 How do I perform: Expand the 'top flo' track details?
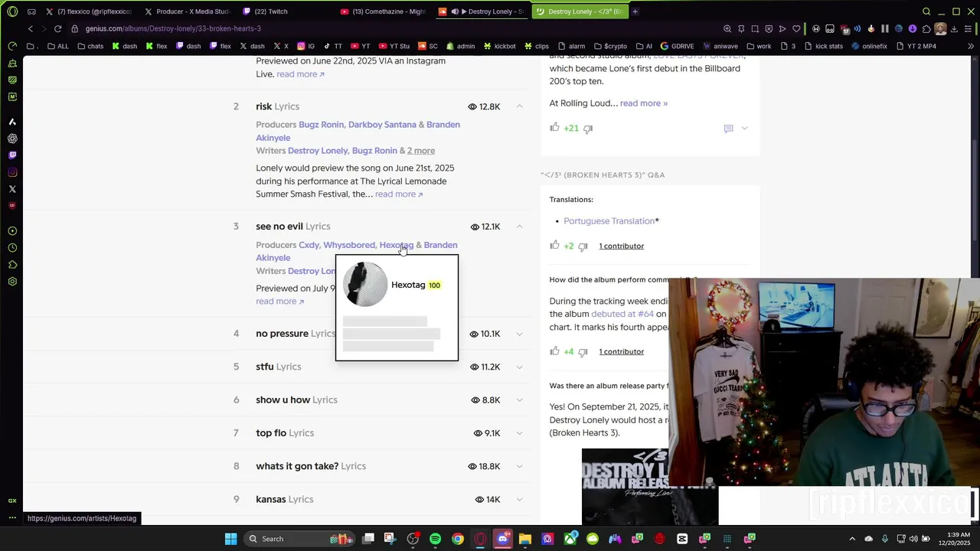(519, 433)
